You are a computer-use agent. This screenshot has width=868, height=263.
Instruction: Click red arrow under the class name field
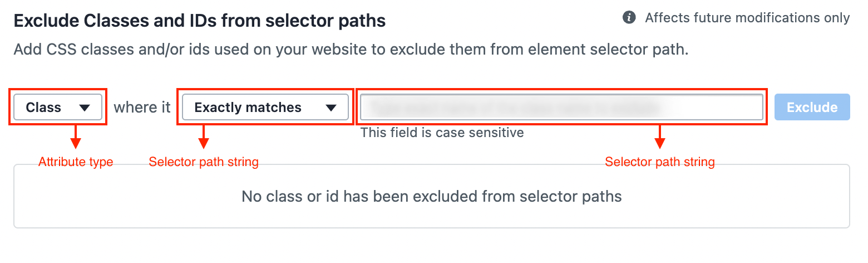[x=660, y=138]
